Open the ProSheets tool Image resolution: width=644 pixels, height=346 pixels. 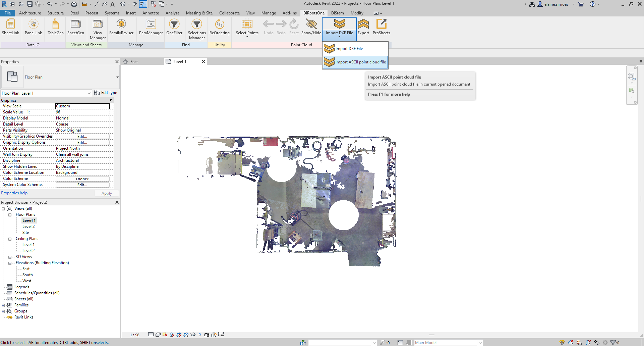pyautogui.click(x=381, y=27)
